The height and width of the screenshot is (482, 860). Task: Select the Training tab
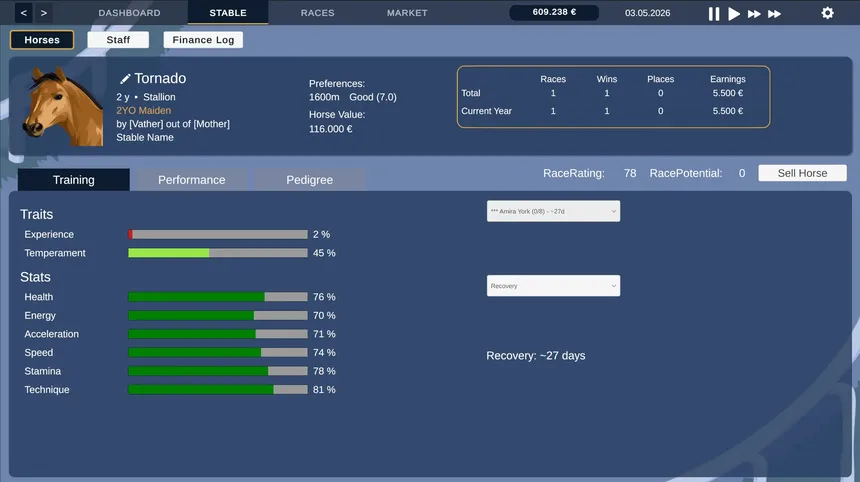[x=74, y=180]
